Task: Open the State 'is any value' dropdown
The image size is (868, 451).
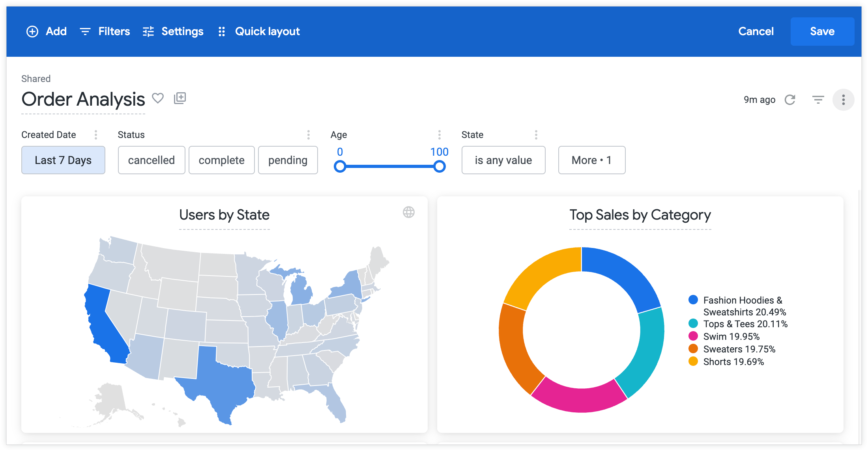Action: pos(503,160)
